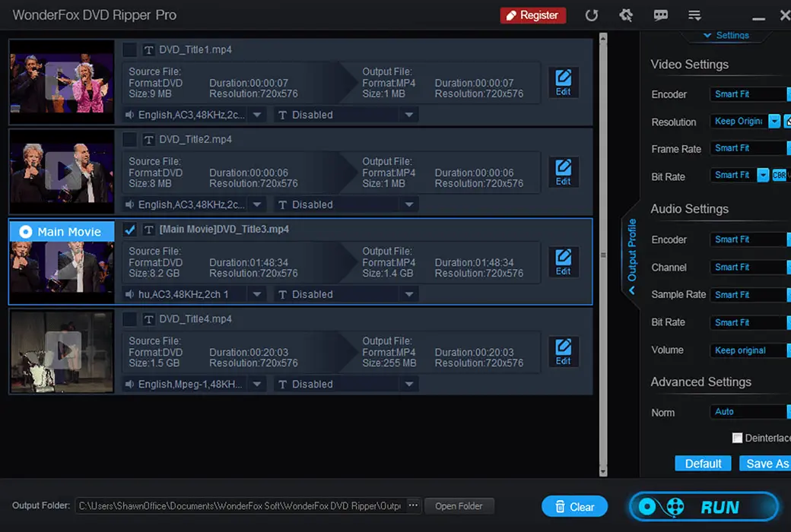Collapse the Settings tab at top
This screenshot has width=791, height=532.
[x=726, y=35]
